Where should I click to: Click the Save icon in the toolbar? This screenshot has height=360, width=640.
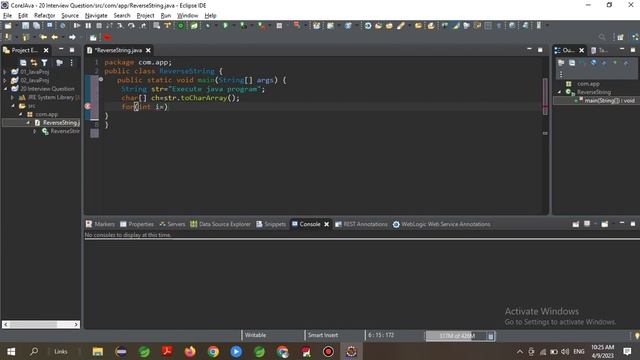coord(25,25)
